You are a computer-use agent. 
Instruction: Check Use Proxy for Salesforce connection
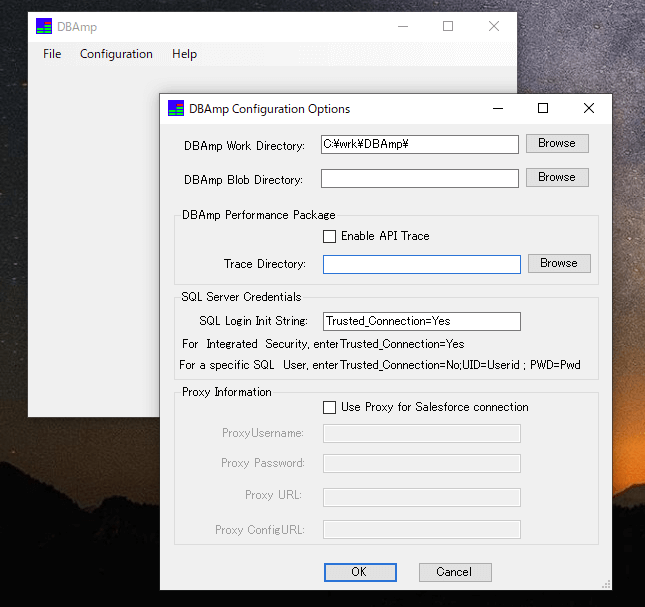point(329,408)
